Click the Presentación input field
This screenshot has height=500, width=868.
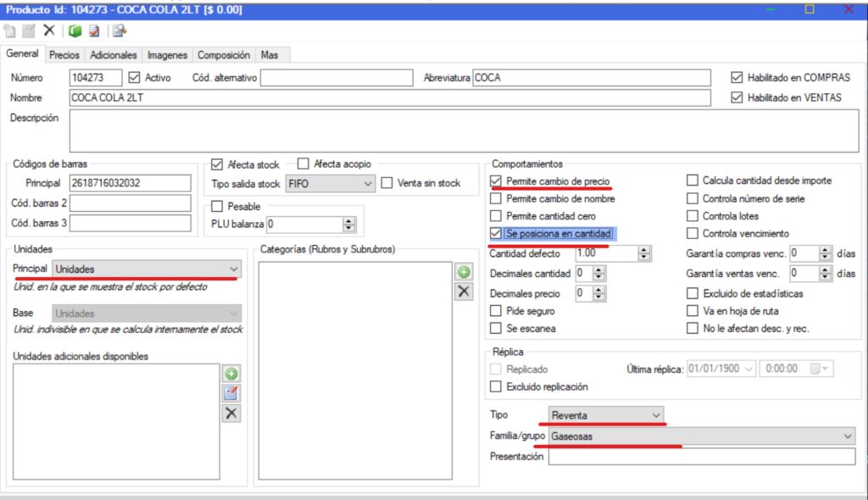701,456
